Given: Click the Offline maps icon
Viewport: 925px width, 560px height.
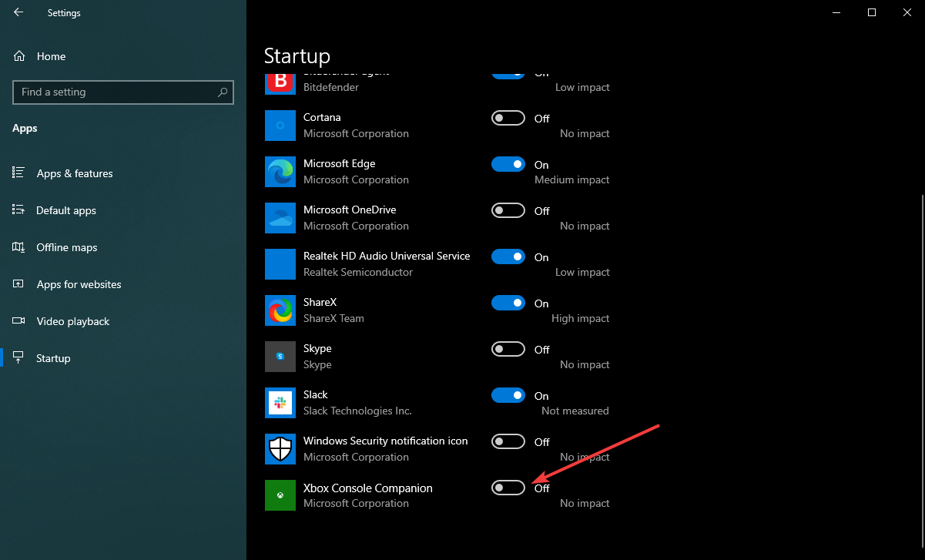Looking at the screenshot, I should [x=18, y=247].
